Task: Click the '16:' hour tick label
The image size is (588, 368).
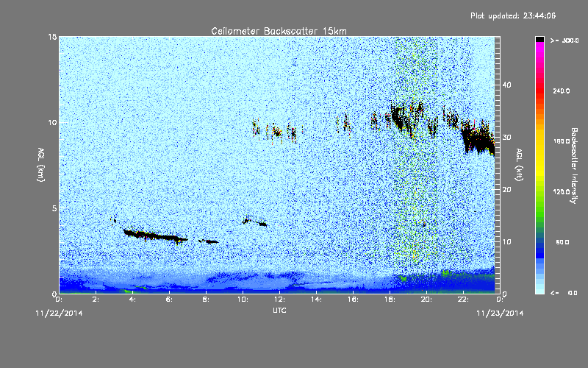Action: click(353, 300)
